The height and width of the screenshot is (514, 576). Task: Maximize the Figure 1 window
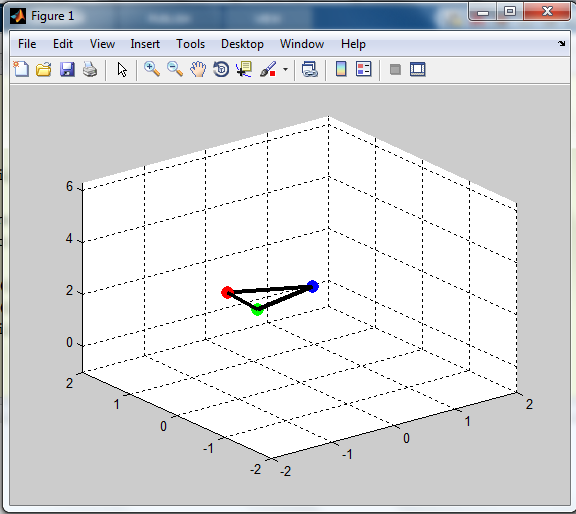[x=510, y=11]
